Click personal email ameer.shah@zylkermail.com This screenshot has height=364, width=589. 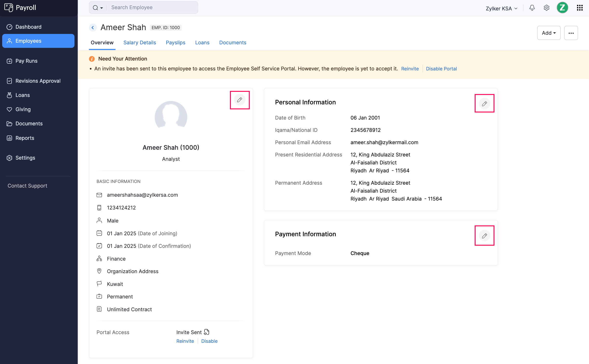384,142
